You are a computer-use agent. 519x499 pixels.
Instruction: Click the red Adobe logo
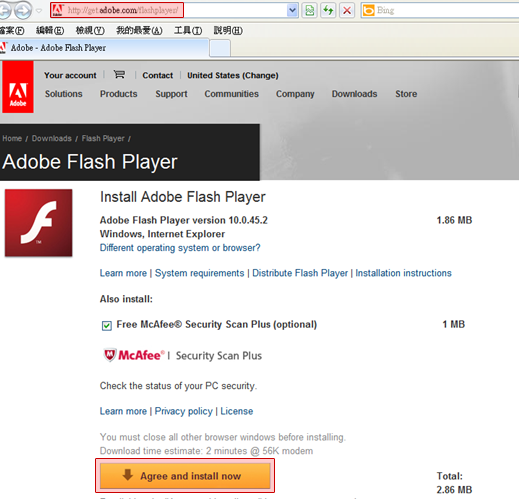[18, 87]
